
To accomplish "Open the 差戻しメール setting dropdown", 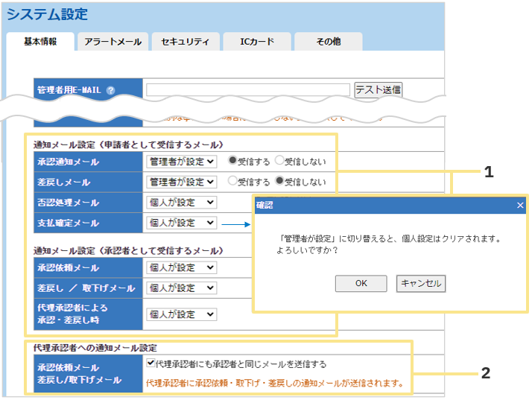I will pyautogui.click(x=181, y=181).
